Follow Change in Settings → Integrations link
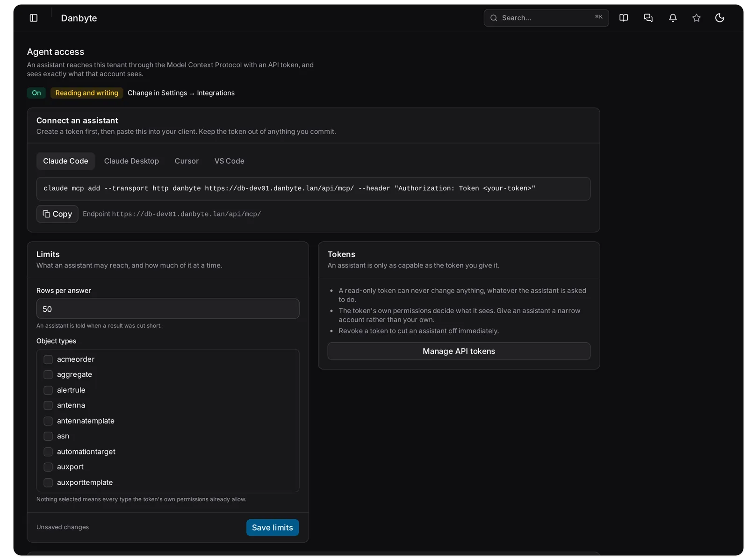 coord(181,93)
